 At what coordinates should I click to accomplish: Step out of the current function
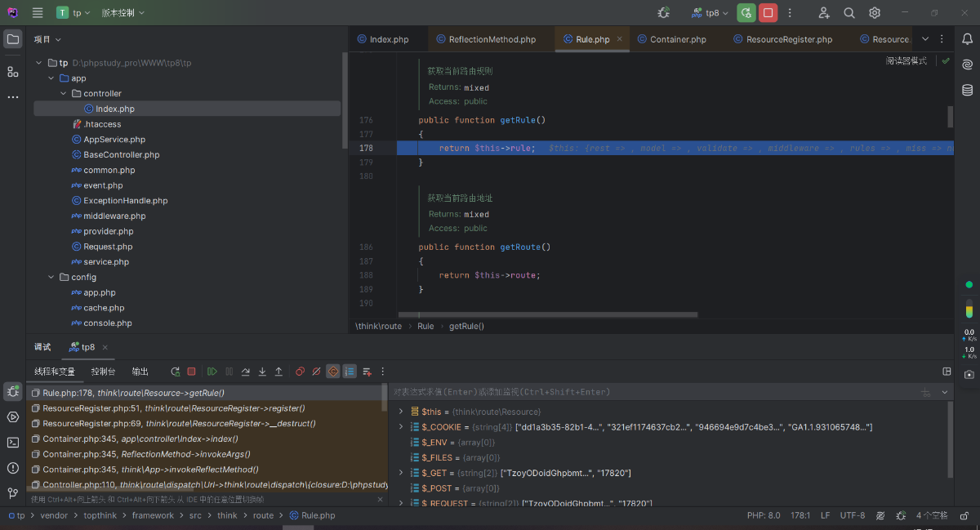coord(278,371)
